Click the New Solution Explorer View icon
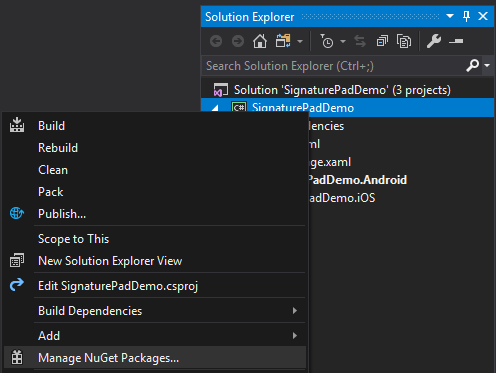Screen dimensions: 496x373 17,260
